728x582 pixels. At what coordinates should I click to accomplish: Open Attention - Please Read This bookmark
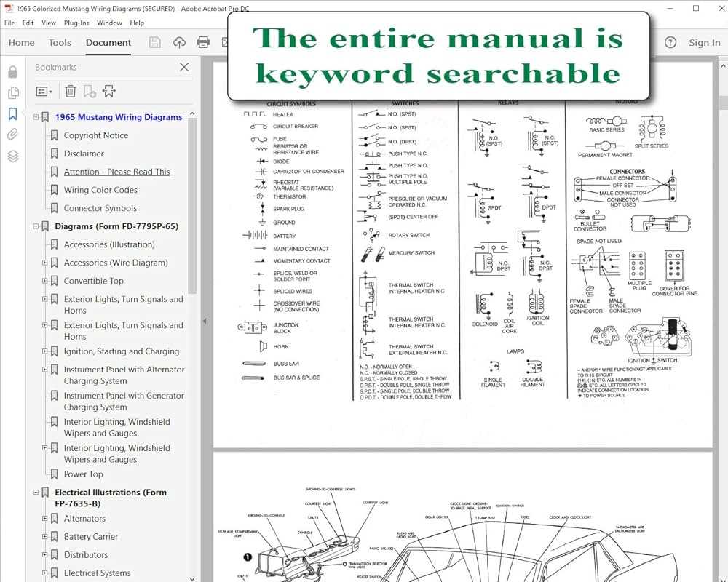click(117, 172)
